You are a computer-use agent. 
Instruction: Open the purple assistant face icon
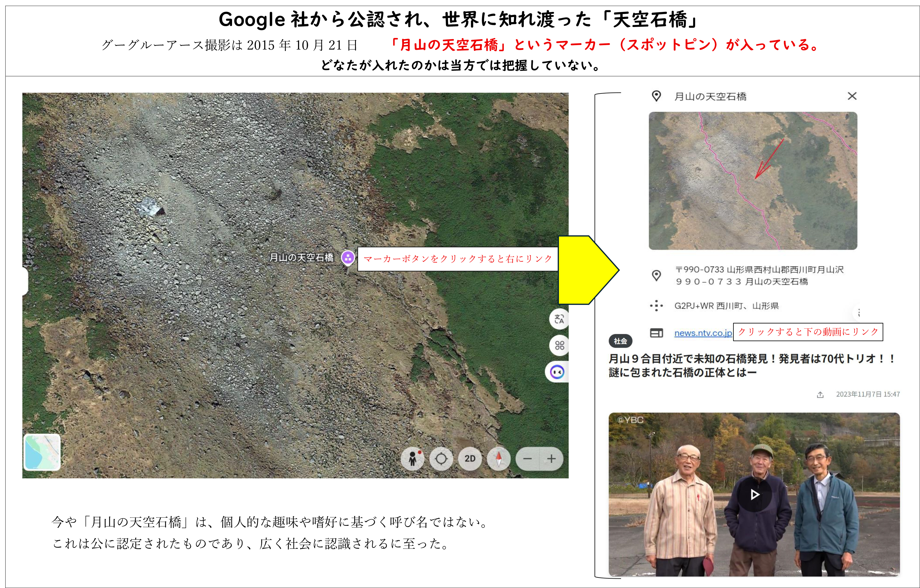[x=557, y=372]
